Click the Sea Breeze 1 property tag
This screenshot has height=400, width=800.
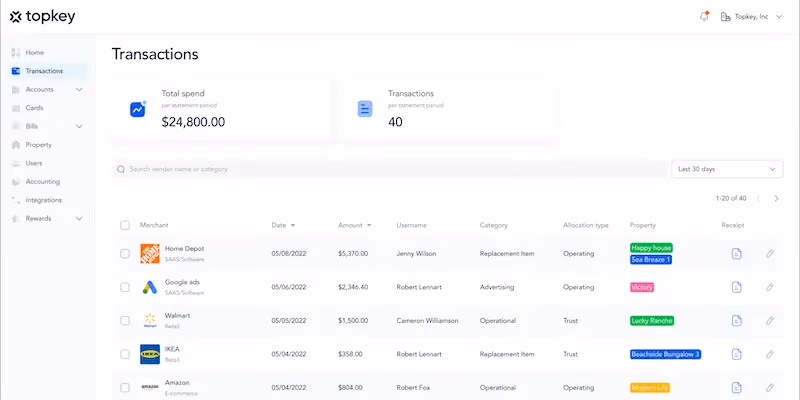click(651, 260)
